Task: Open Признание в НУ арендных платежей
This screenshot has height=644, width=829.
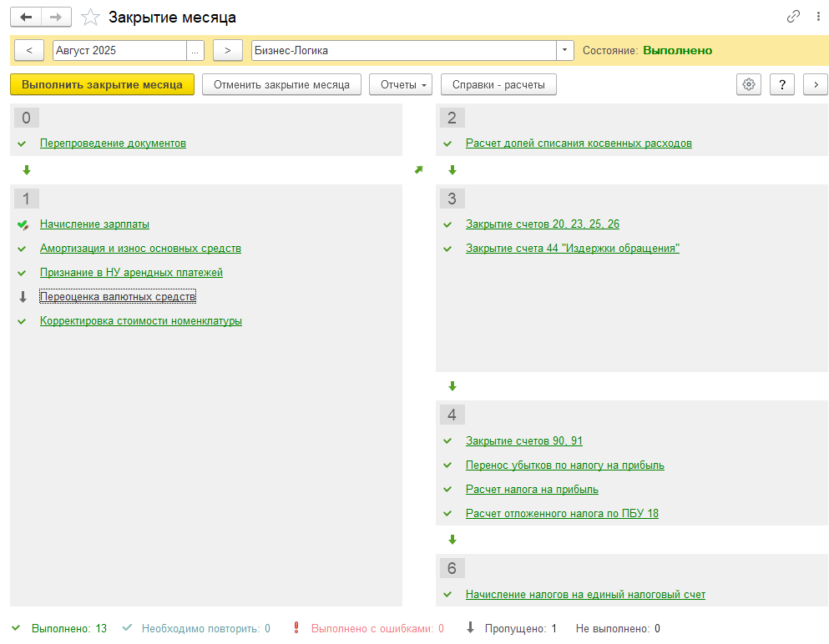Action: [132, 273]
